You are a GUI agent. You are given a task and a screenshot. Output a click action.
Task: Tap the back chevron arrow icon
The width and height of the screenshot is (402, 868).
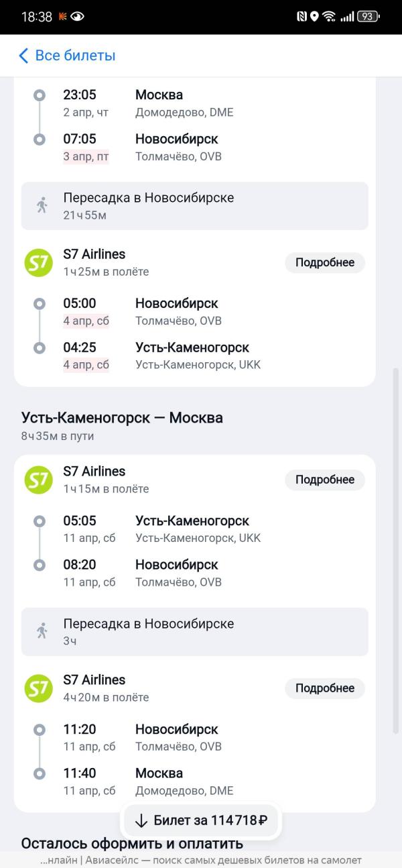(24, 56)
